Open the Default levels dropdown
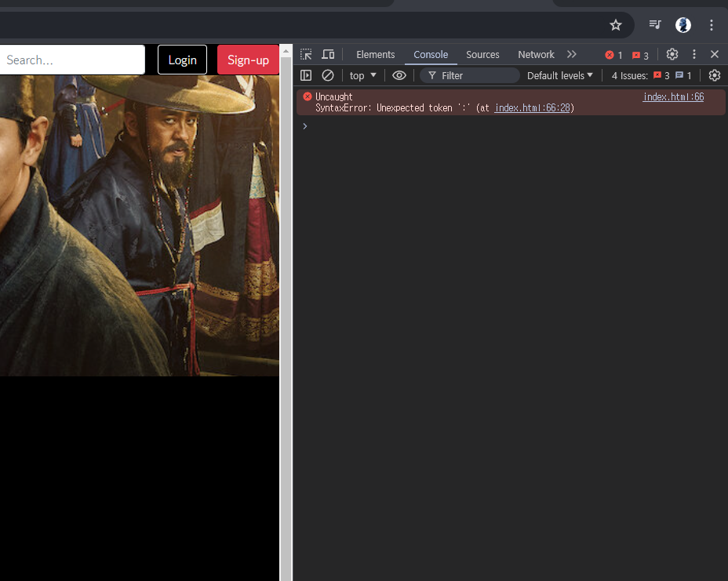This screenshot has width=728, height=581. pos(560,75)
